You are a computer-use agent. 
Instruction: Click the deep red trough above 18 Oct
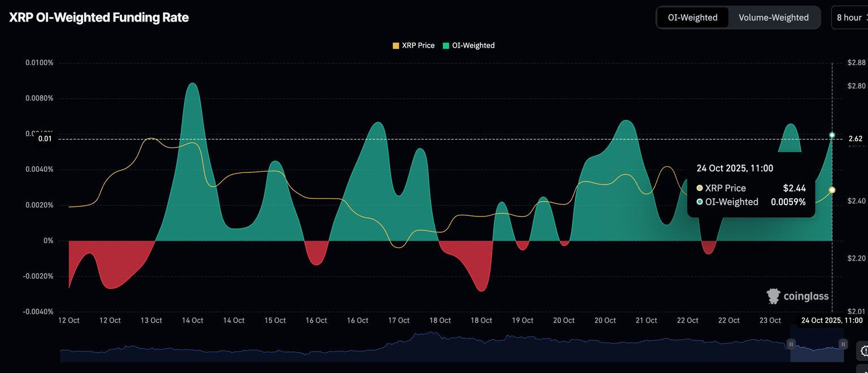pyautogui.click(x=481, y=289)
